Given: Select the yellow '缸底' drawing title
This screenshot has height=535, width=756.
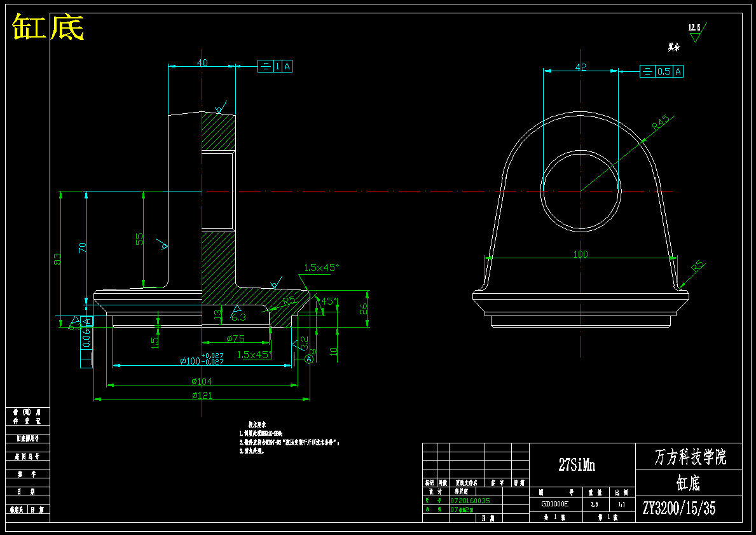Looking at the screenshot, I should (48, 27).
